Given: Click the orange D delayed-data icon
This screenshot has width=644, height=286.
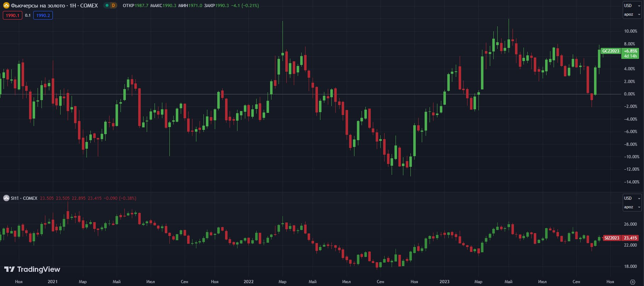Looking at the screenshot, I should click(113, 6).
